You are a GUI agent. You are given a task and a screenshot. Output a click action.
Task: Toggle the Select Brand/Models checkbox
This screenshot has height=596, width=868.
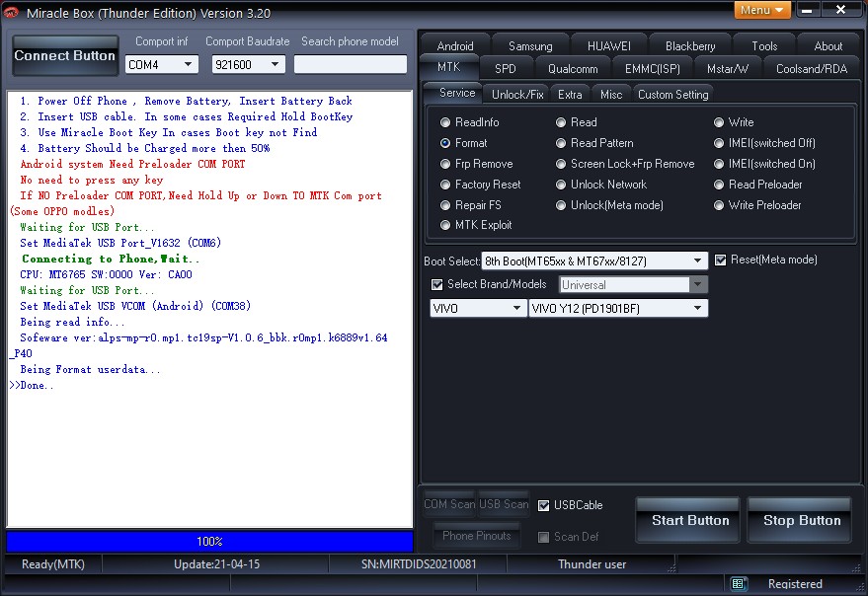[x=436, y=284]
